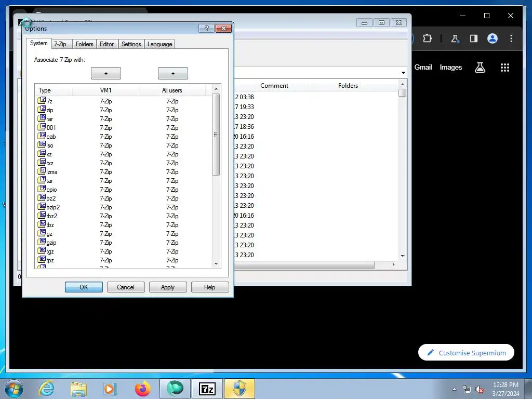Open the browser three-dot menu
This screenshot has width=532, height=399.
coord(511,38)
